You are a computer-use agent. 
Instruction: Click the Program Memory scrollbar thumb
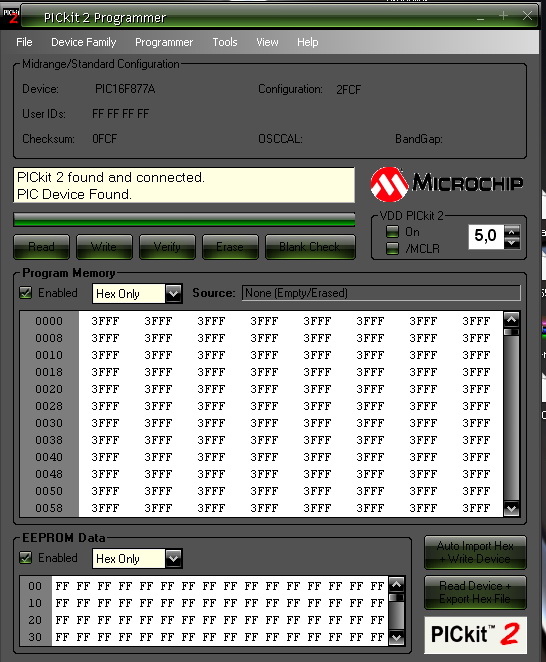(511, 332)
